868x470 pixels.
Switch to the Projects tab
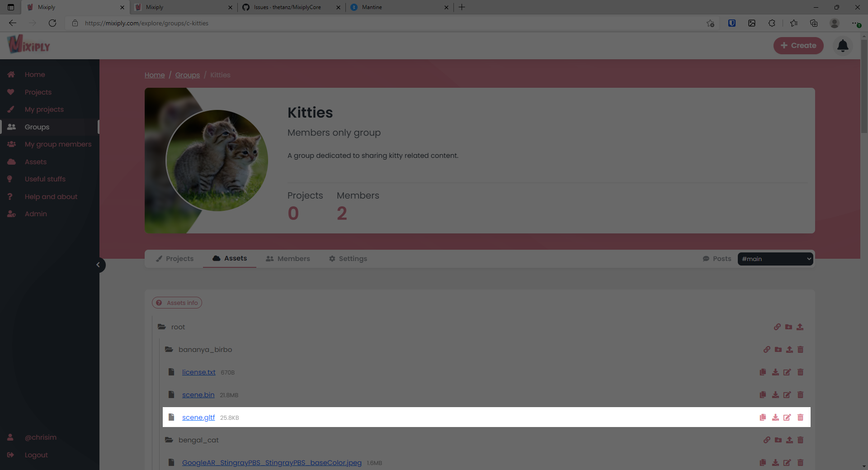click(175, 259)
